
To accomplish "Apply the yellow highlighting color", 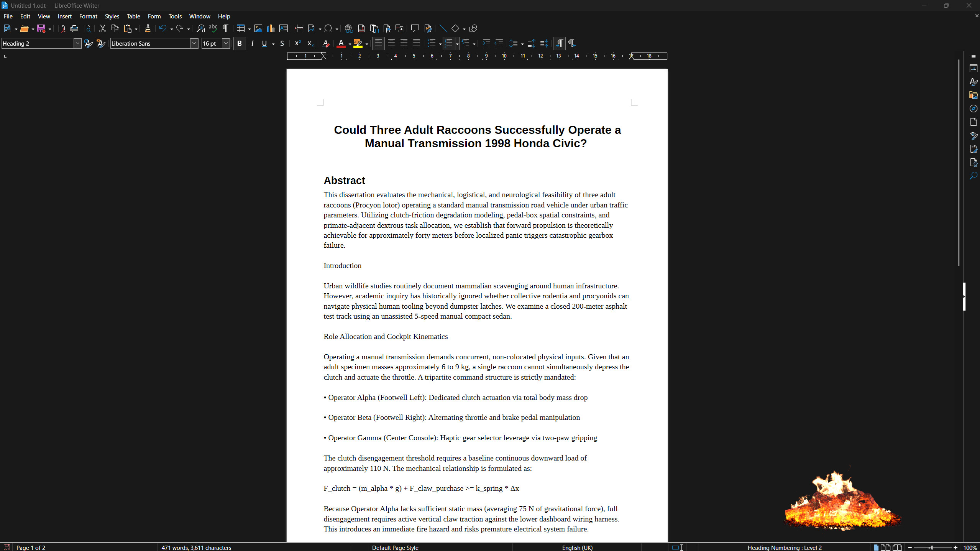I will [x=358, y=43].
